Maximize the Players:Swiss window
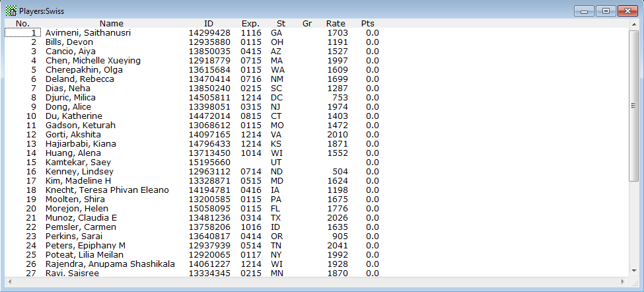This screenshot has height=292, width=644. point(604,11)
